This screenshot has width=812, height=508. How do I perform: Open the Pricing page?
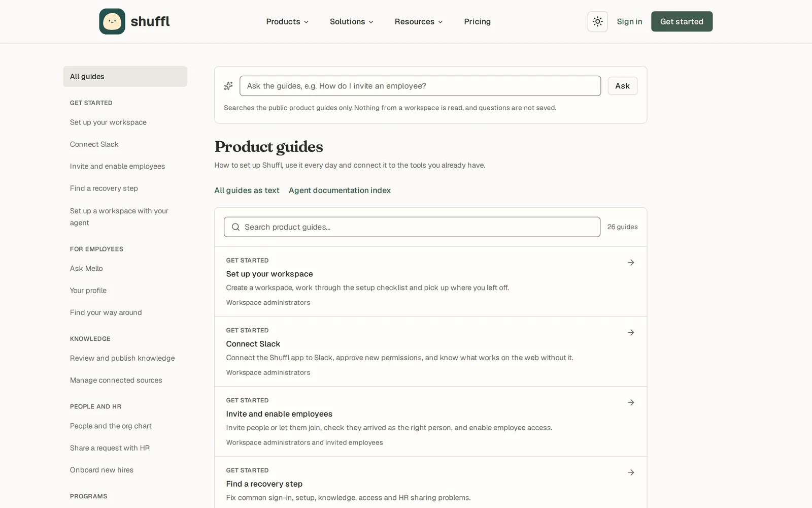coord(477,21)
